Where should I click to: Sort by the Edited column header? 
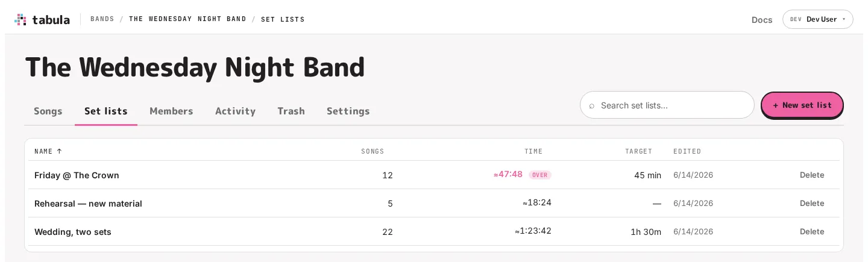(x=687, y=151)
